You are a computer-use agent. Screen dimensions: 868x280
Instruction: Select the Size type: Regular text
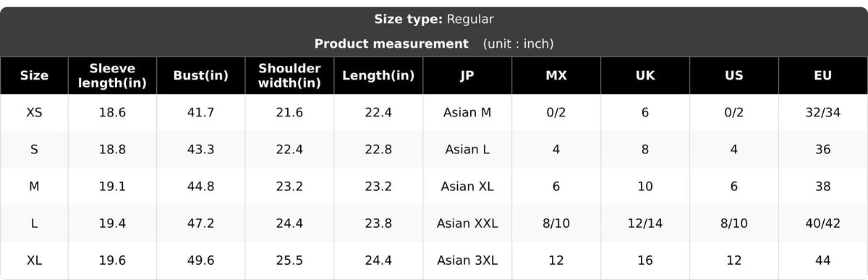pyautogui.click(x=434, y=20)
